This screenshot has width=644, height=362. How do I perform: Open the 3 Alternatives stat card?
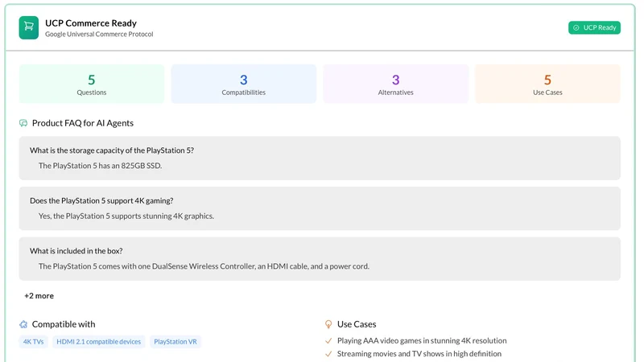pyautogui.click(x=395, y=84)
